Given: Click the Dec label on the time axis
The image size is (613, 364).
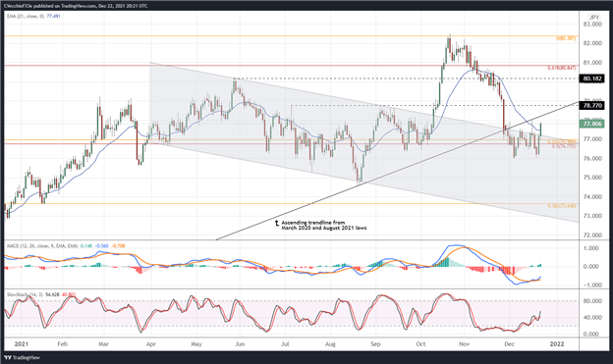Looking at the screenshot, I should tap(509, 344).
